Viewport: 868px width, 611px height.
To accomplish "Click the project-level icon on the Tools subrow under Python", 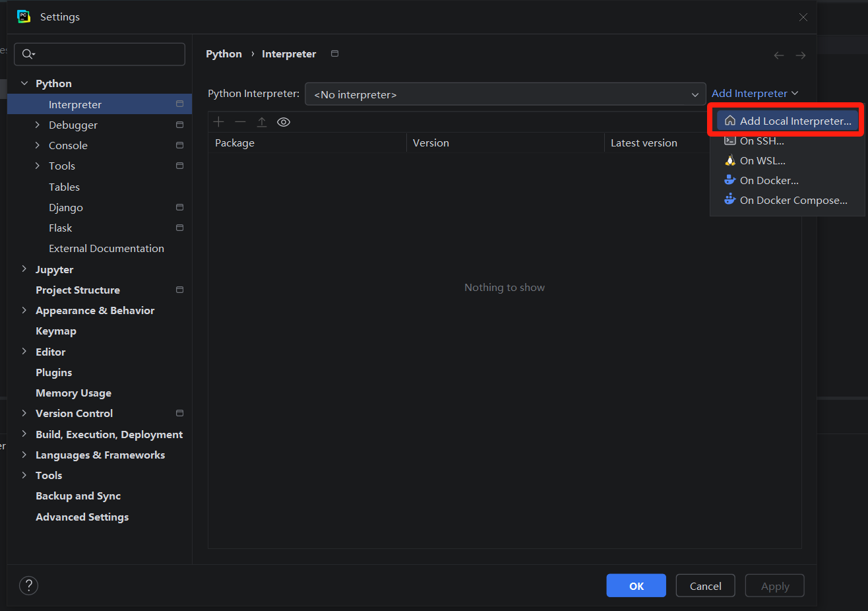I will 179,166.
